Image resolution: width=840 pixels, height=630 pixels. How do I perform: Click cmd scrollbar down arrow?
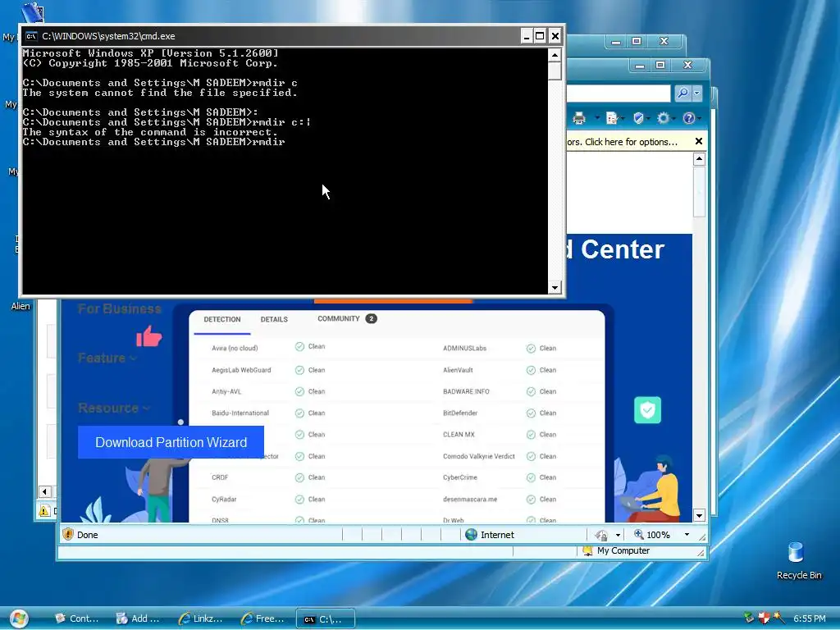[x=555, y=288]
